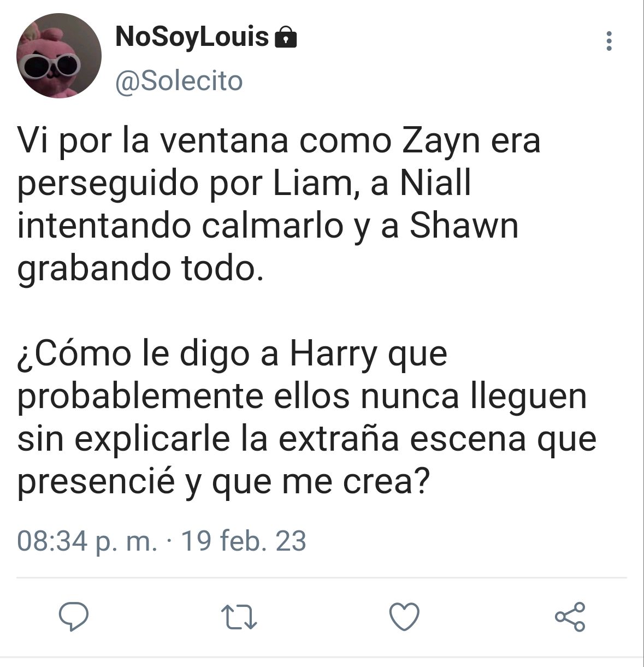Open the share icon options
This screenshot has height=667, width=644.
click(570, 617)
